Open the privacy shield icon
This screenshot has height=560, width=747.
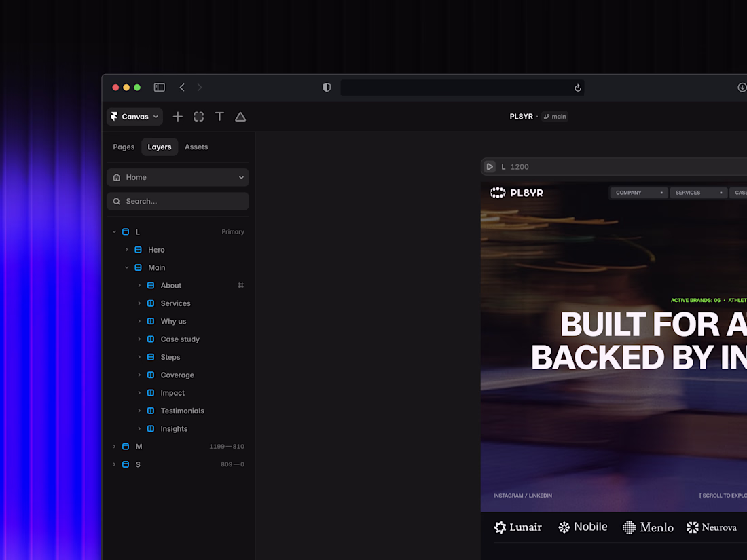(x=327, y=87)
